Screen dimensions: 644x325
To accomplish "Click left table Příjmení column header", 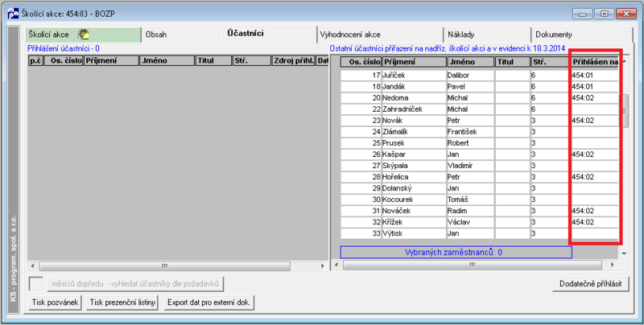I will tap(111, 61).
